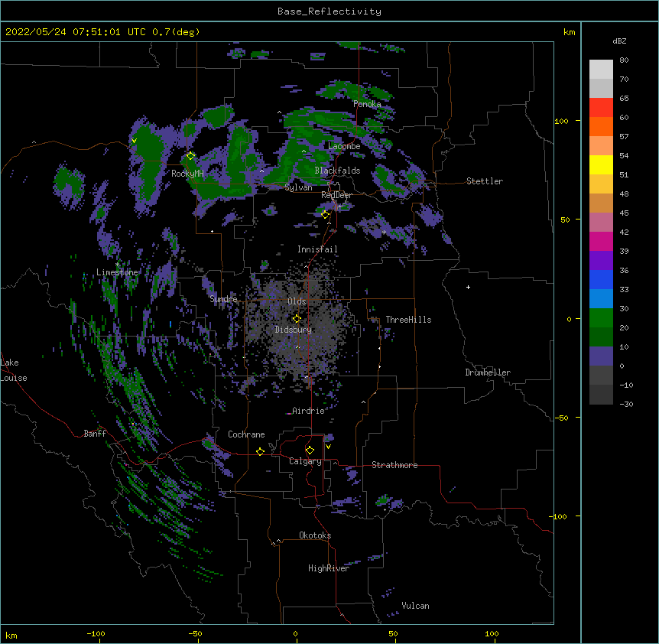This screenshot has height=644, width=659.
Task: Click the Olds town label
Action: (x=297, y=301)
